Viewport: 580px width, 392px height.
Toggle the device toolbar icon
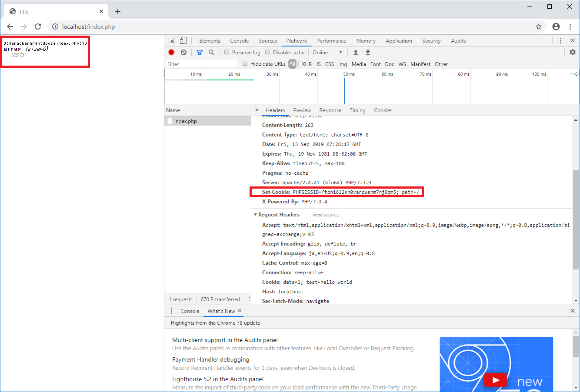(x=183, y=40)
